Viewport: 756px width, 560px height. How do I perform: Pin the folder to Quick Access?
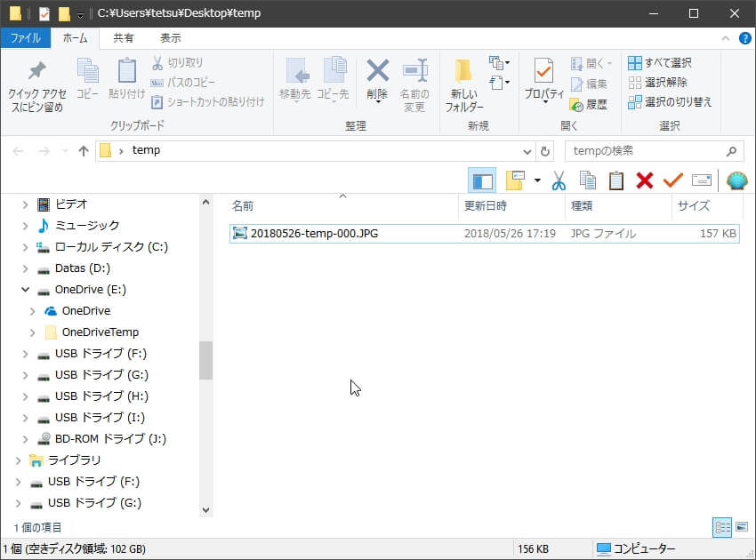36,85
